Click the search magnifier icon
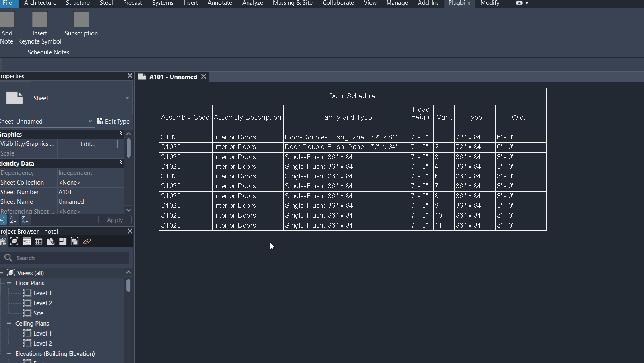This screenshot has height=363, width=644. pyautogui.click(x=8, y=257)
